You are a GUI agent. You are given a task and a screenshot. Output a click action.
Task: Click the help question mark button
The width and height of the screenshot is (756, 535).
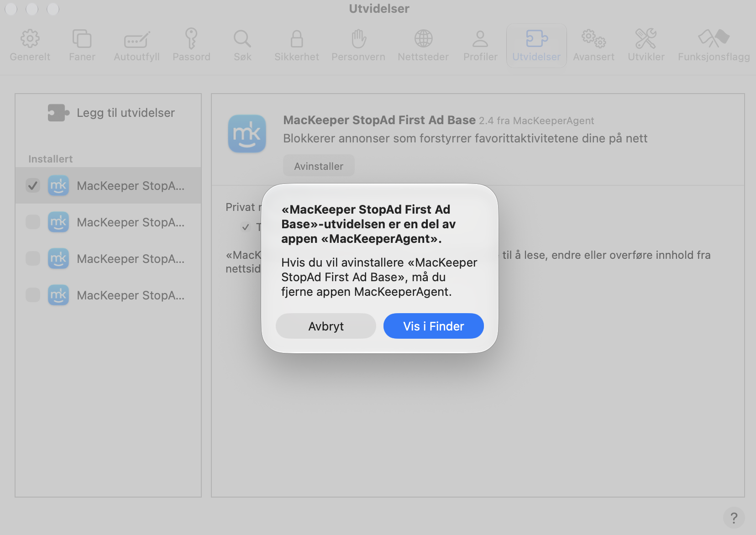(734, 518)
